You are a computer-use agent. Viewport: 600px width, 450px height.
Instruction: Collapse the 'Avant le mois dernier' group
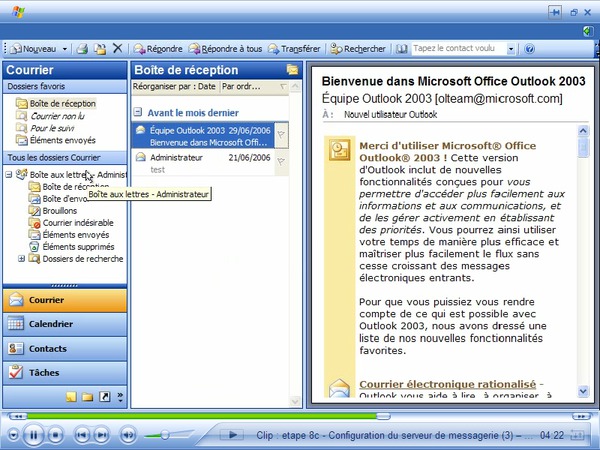(138, 112)
